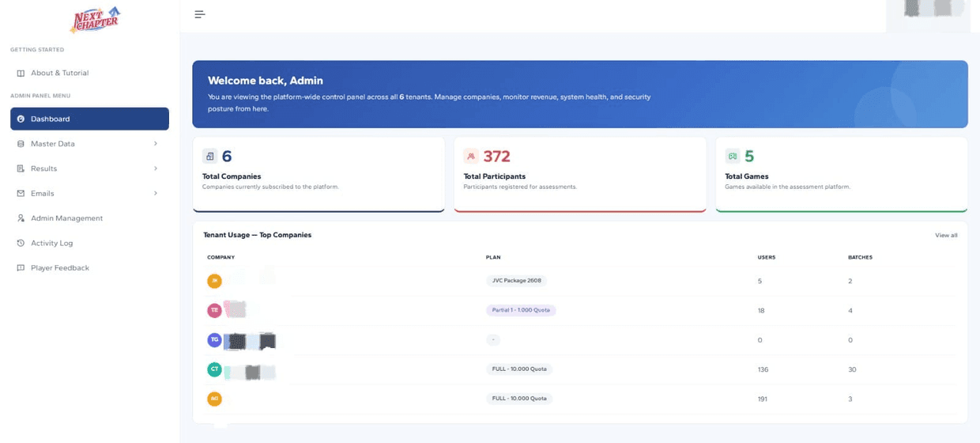Click the teal CT company avatar

pyautogui.click(x=214, y=369)
